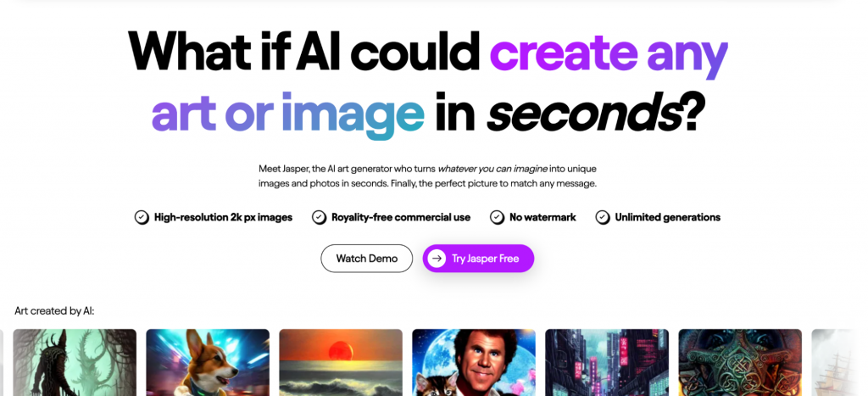Open the forest monster artwork thumbnail
Image resolution: width=868 pixels, height=396 pixels.
pos(75,363)
